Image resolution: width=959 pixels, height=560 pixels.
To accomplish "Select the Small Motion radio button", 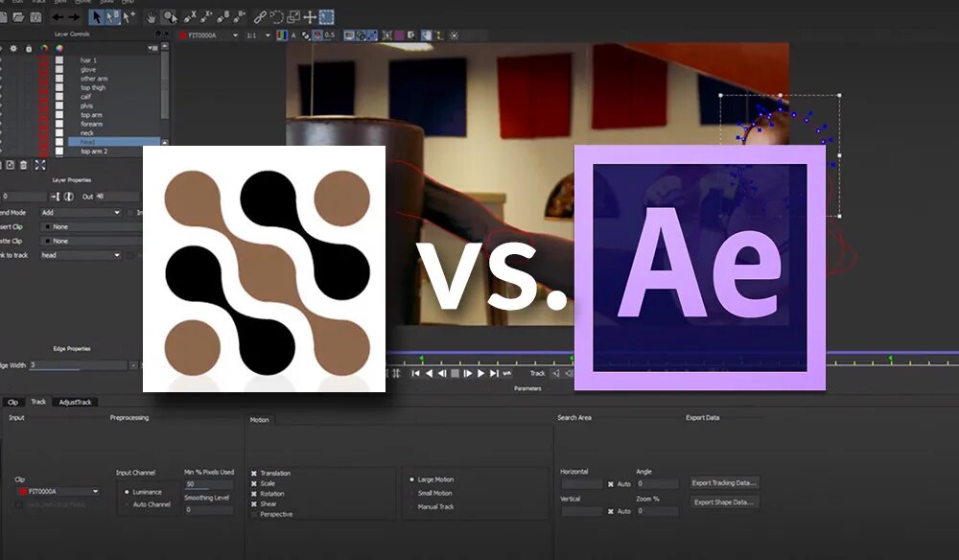I will click(412, 494).
